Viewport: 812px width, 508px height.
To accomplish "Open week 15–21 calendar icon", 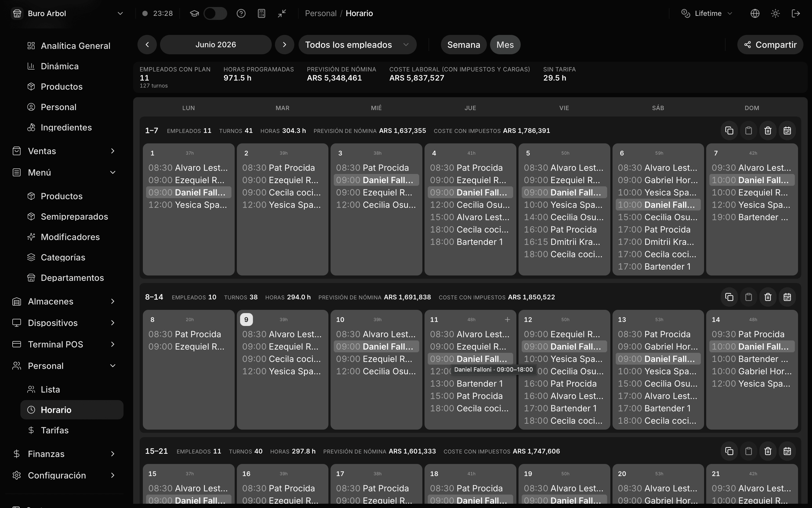I will click(x=787, y=451).
